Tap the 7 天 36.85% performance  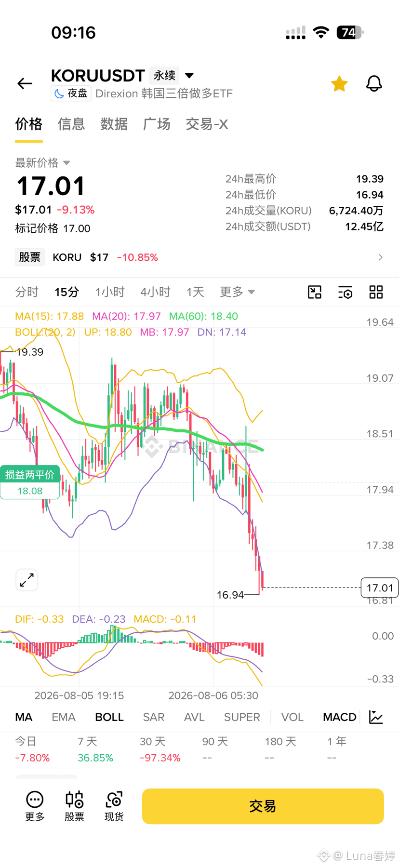click(95, 749)
